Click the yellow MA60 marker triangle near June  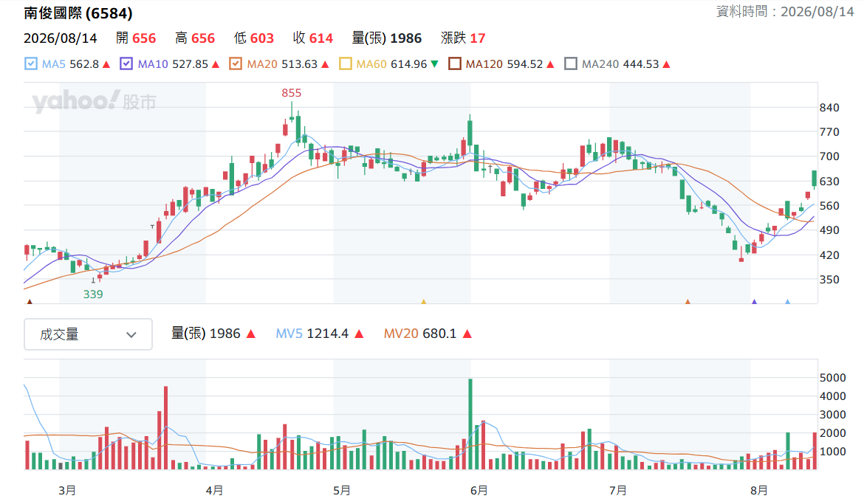(x=424, y=301)
